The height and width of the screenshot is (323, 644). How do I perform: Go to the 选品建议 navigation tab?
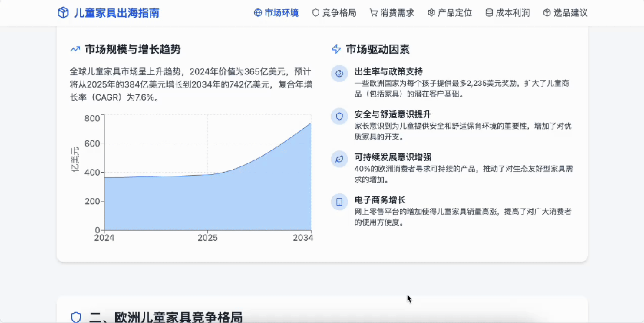click(565, 13)
